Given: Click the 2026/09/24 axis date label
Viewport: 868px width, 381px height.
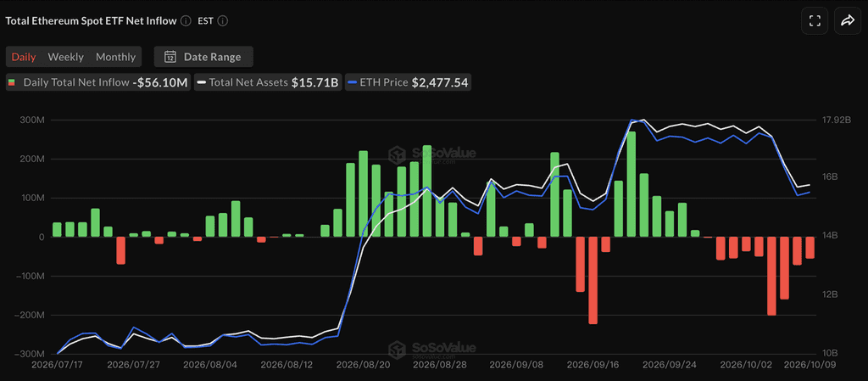Looking at the screenshot, I should 669,366.
